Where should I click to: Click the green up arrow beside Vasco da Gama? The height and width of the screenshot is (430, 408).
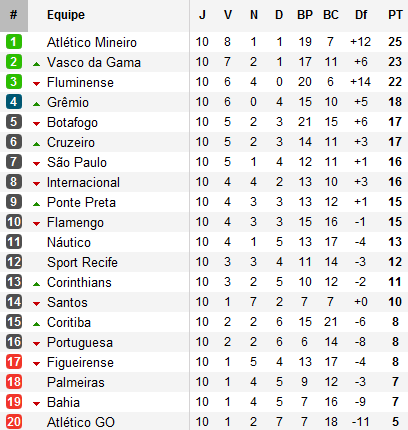point(37,64)
